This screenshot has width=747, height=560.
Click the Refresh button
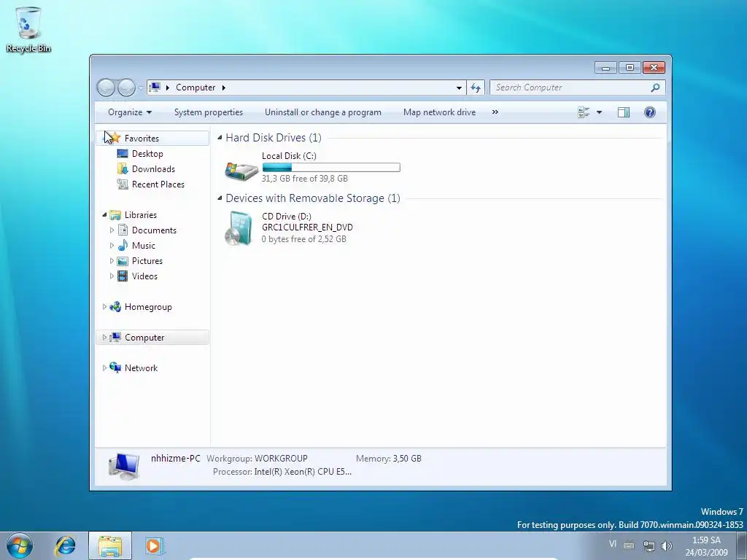pyautogui.click(x=476, y=87)
